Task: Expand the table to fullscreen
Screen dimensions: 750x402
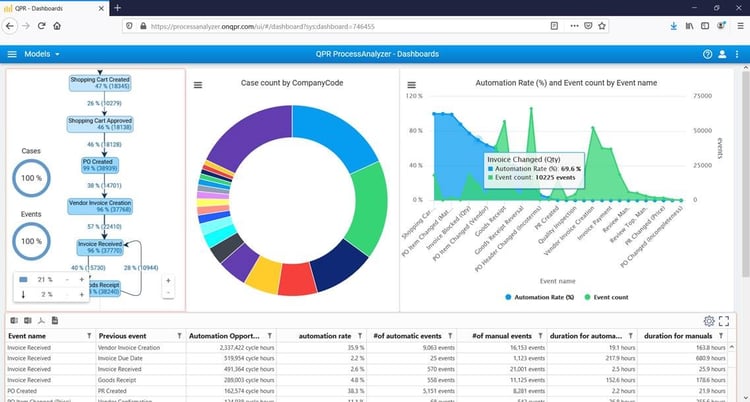Action: 724,321
